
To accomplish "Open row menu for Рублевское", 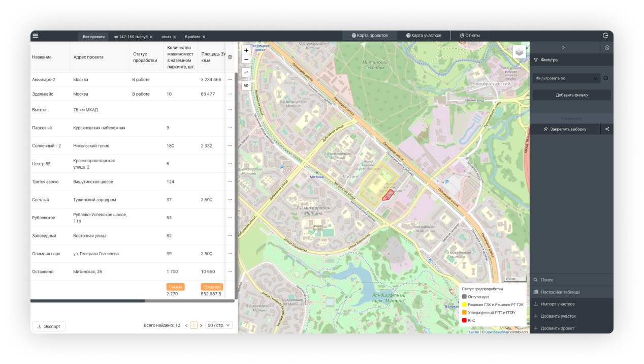I will (230, 218).
